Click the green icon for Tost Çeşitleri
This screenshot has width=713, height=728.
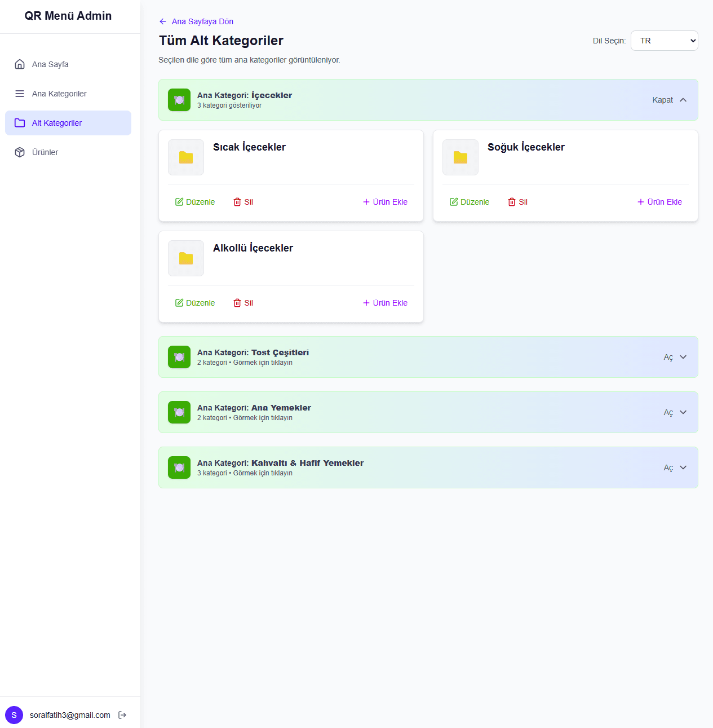point(179,357)
